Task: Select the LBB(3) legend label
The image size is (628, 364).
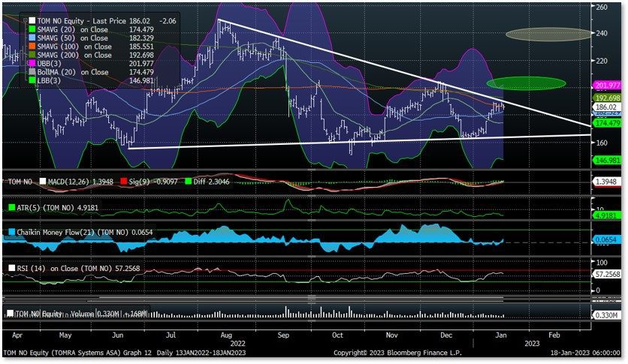Action: [49, 80]
